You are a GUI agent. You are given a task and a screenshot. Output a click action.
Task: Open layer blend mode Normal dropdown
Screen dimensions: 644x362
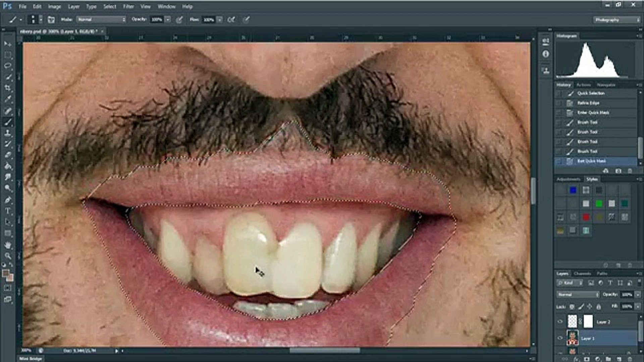click(578, 295)
